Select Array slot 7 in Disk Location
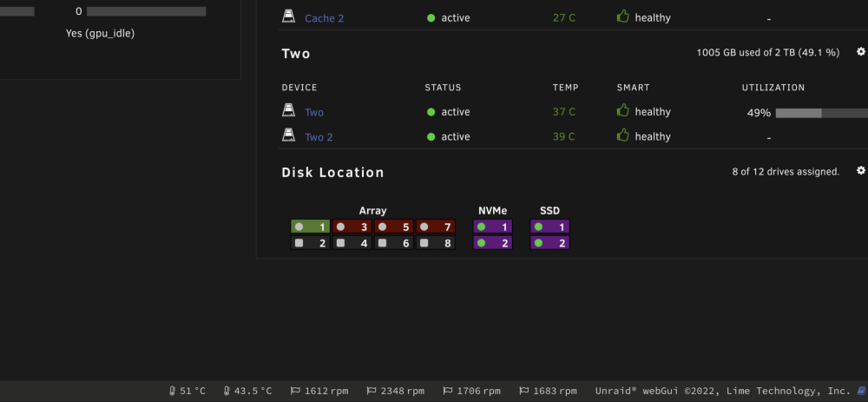This screenshot has width=868, height=402. (435, 227)
